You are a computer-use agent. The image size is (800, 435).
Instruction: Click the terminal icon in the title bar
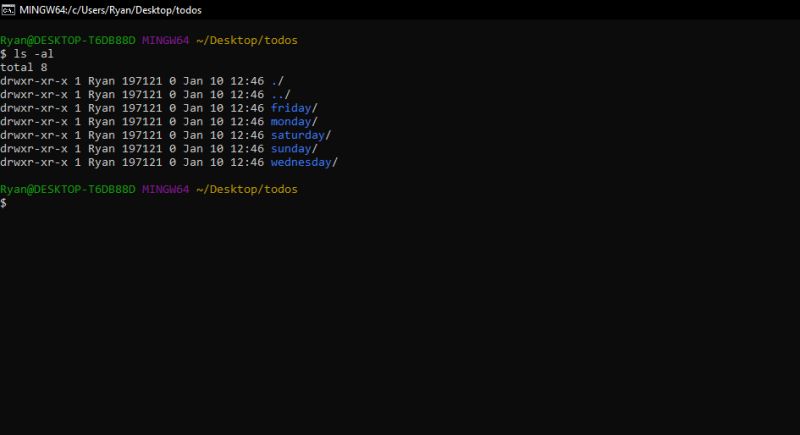pyautogui.click(x=8, y=10)
